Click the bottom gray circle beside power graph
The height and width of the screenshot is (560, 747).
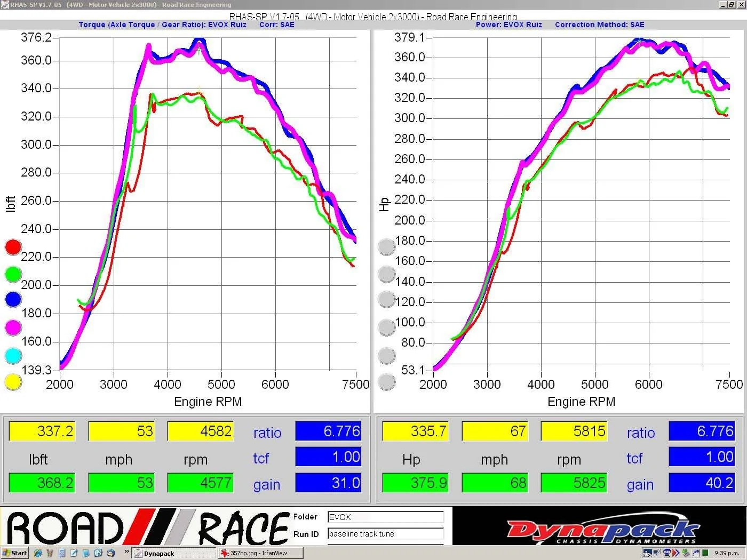[386, 382]
